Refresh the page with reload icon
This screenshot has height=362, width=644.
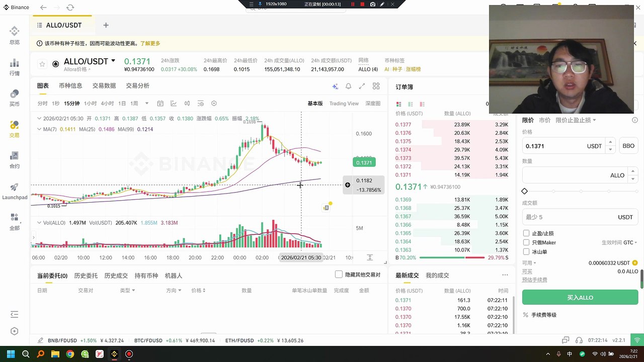pyautogui.click(x=70, y=8)
